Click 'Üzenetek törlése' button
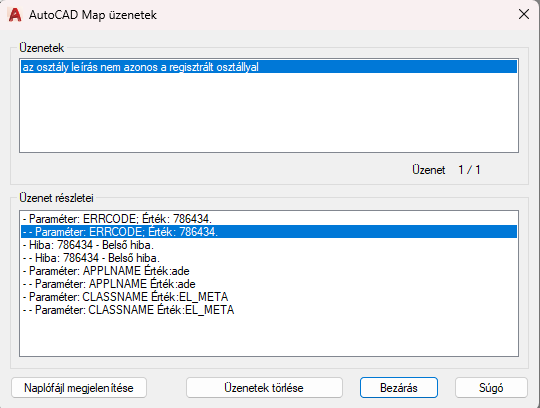This screenshot has width=540, height=408. 264,388
